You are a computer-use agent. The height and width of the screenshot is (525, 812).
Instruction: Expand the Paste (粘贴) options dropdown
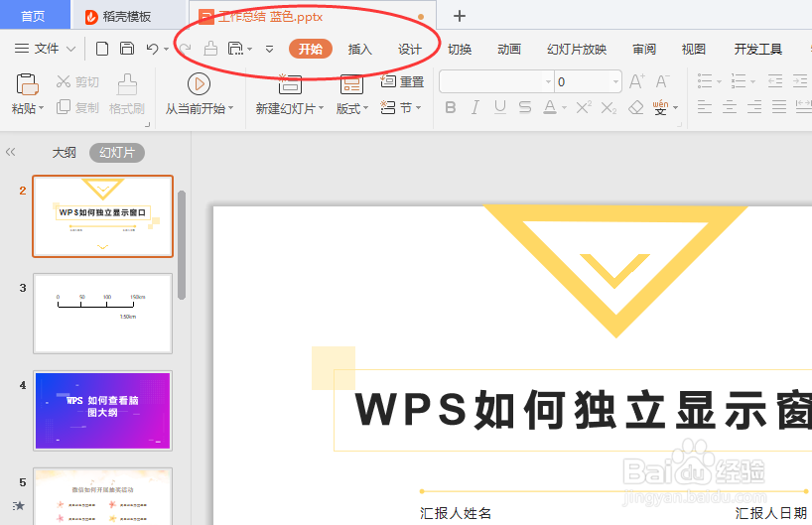point(42,108)
